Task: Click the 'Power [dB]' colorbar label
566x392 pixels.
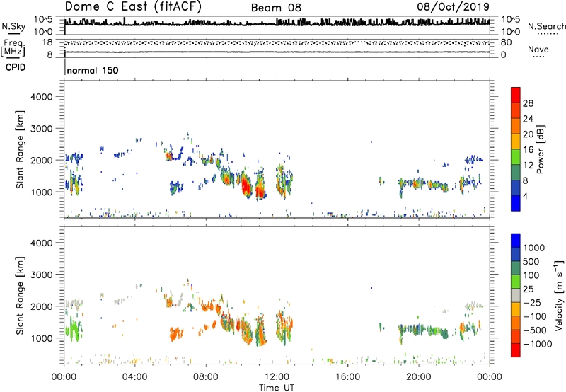Action: tap(540, 149)
